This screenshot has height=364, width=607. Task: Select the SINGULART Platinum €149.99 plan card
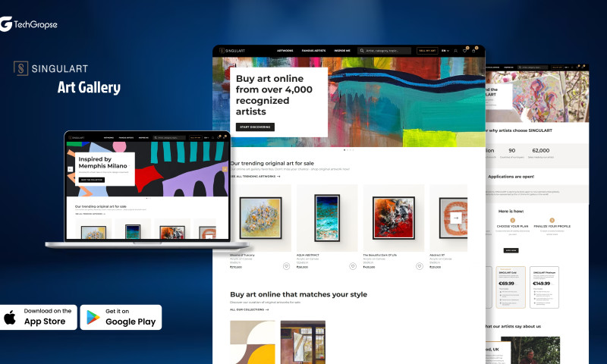[544, 287]
